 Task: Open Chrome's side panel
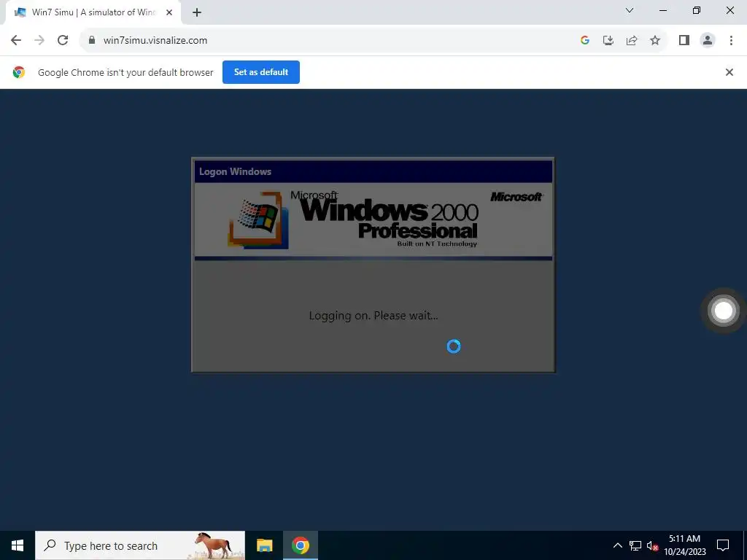tap(684, 41)
